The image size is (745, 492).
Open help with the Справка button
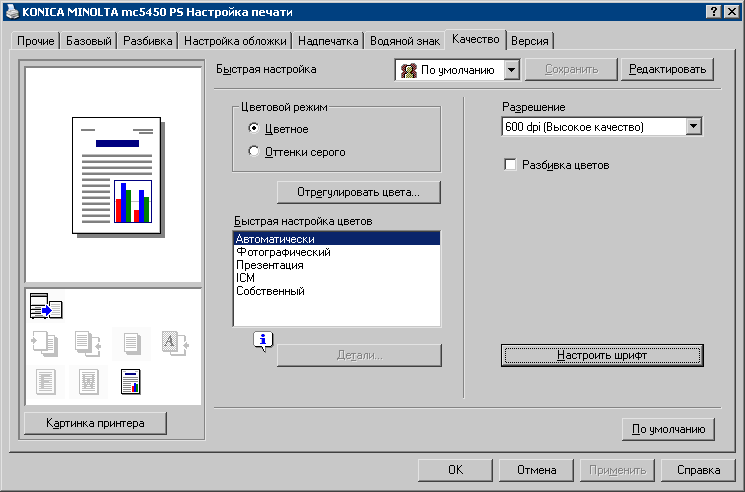[698, 470]
